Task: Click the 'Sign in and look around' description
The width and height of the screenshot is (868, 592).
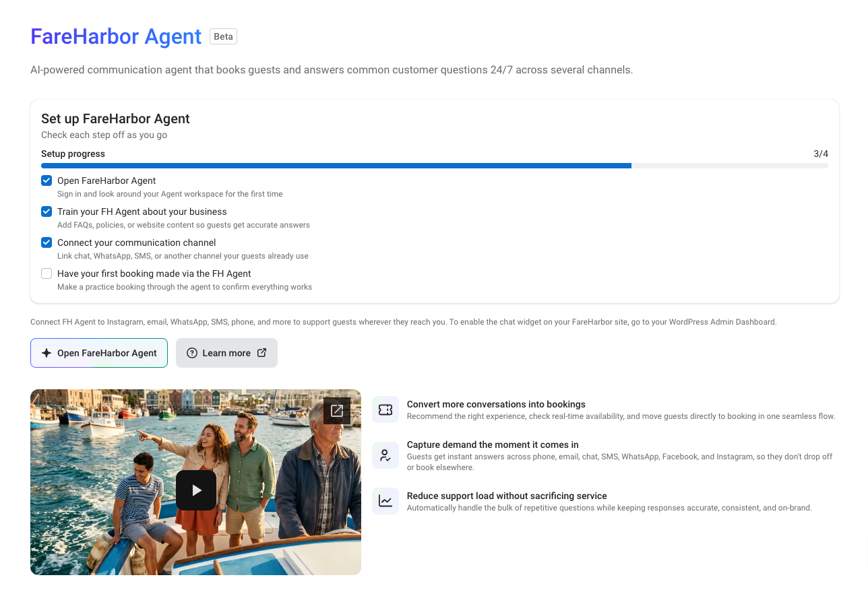Action: (170, 194)
